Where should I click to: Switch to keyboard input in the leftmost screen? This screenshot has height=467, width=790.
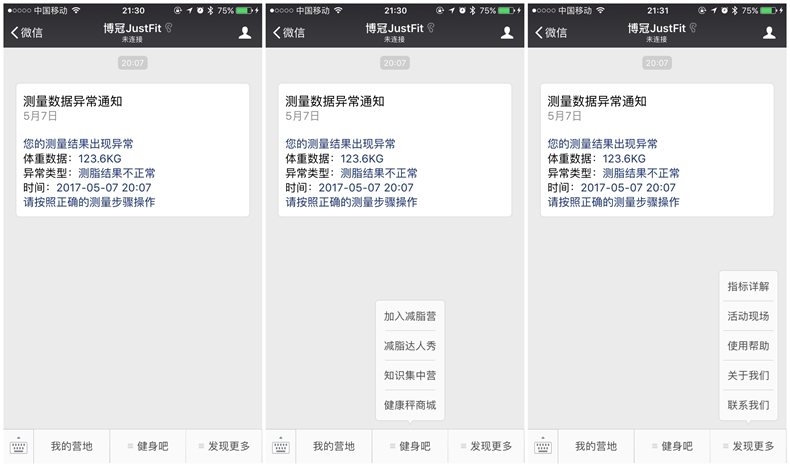pyautogui.click(x=19, y=447)
